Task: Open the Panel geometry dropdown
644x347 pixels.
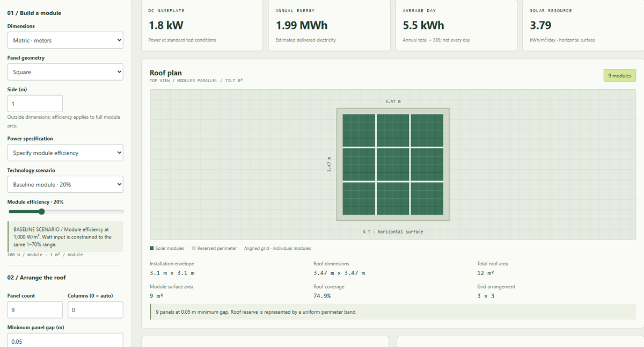Action: coord(65,72)
